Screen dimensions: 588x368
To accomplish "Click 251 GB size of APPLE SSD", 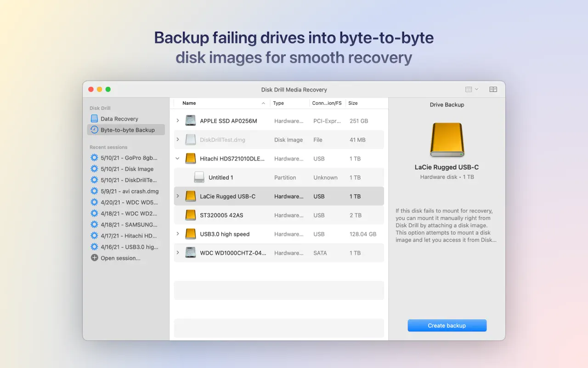I will 359,121.
